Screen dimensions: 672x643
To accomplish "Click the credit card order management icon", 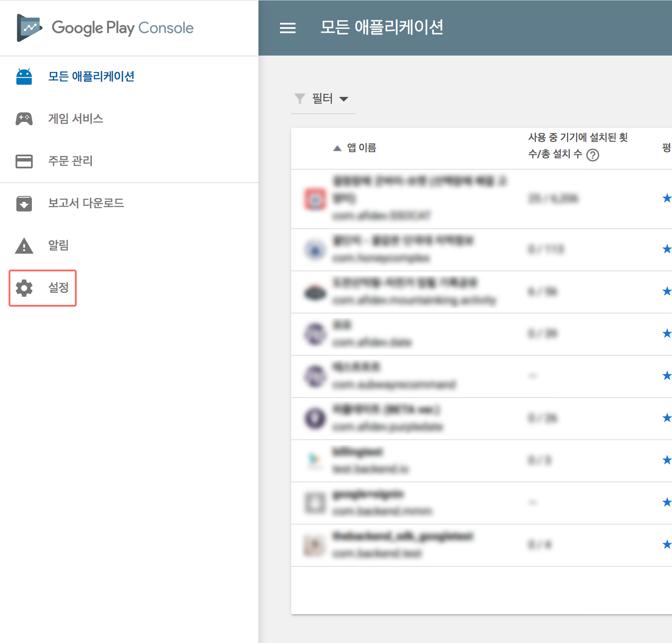I will (x=24, y=161).
